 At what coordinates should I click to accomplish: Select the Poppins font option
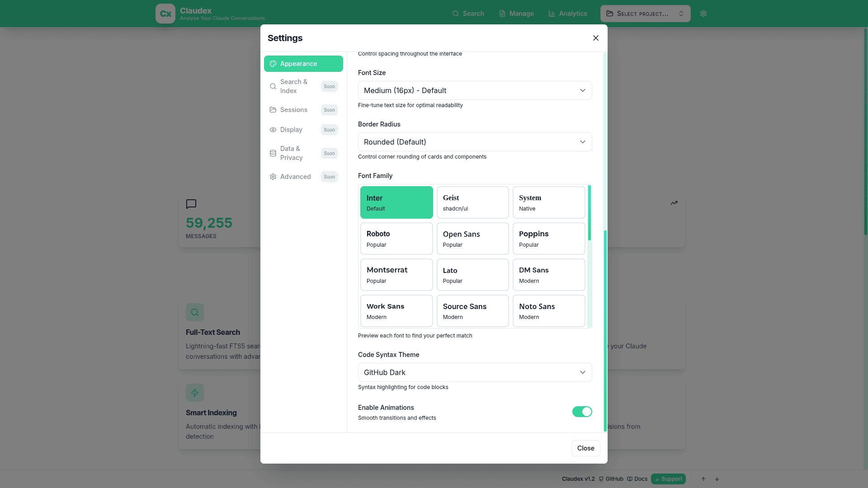pos(548,239)
